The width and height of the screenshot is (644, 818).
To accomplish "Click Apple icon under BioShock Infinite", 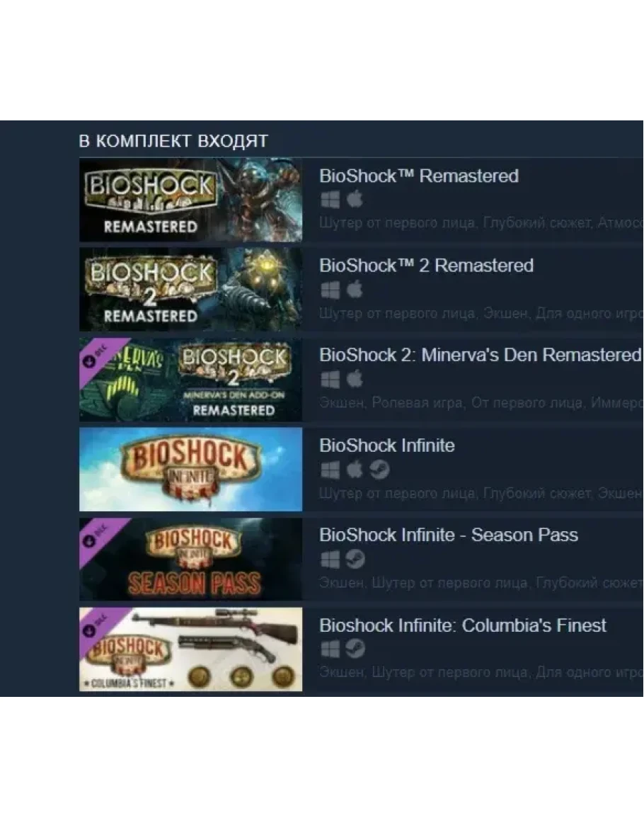I will 355,469.
